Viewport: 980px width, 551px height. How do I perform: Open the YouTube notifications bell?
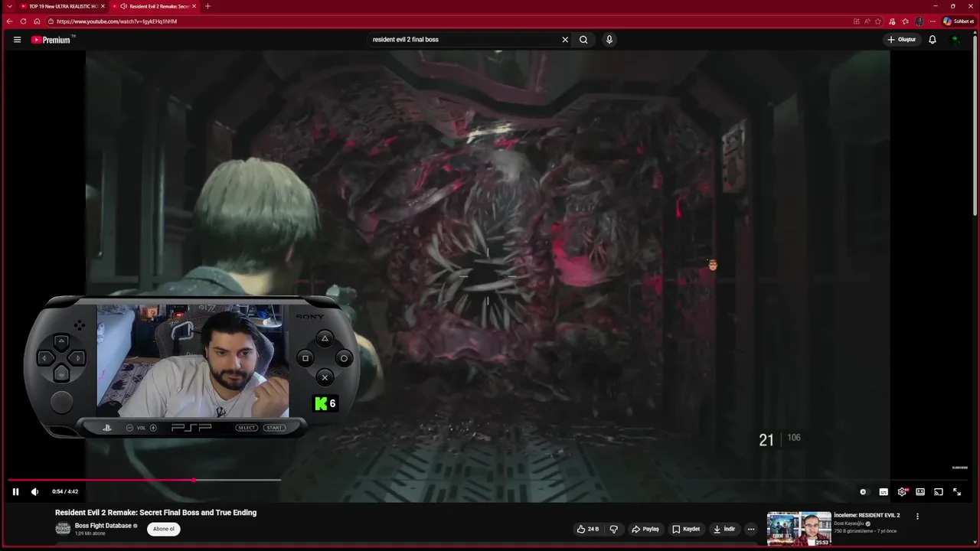click(x=932, y=40)
